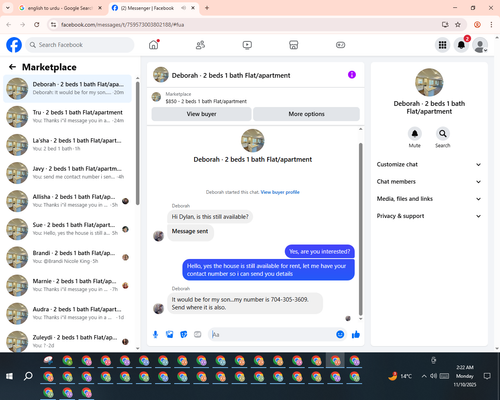The image size is (500, 400).
Task: Click the conversation list scrollbar
Action: point(138,143)
